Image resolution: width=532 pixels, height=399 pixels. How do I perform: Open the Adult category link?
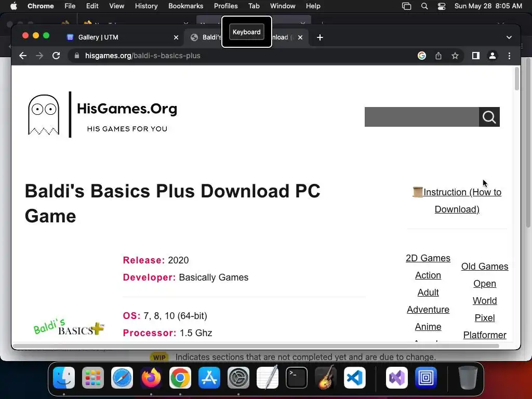click(428, 292)
